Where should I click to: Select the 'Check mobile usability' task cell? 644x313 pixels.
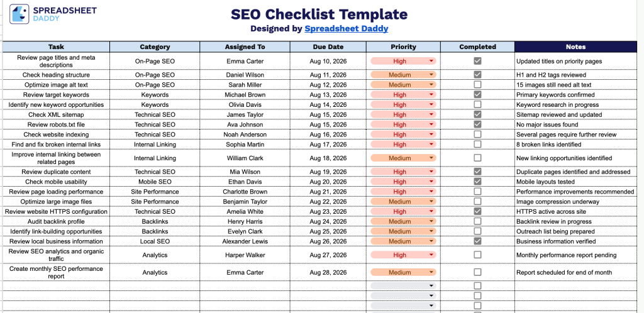[x=56, y=182]
